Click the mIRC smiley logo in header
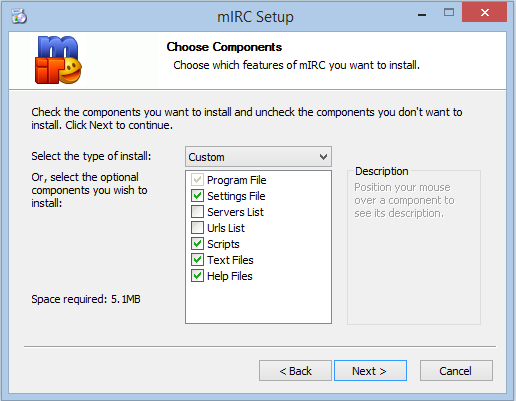The image size is (516, 401). [58, 60]
